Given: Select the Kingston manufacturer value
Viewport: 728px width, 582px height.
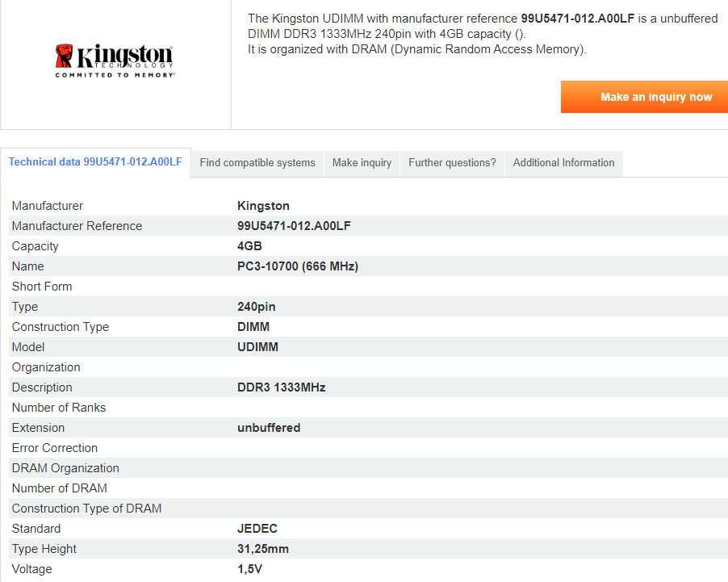Looking at the screenshot, I should click(x=263, y=206).
